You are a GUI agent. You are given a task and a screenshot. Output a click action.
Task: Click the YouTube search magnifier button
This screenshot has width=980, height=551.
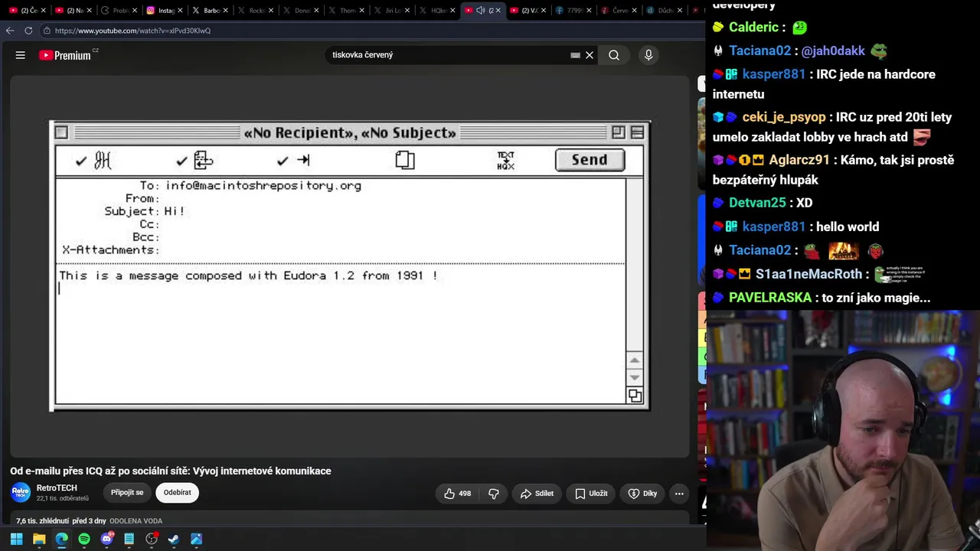coord(614,55)
